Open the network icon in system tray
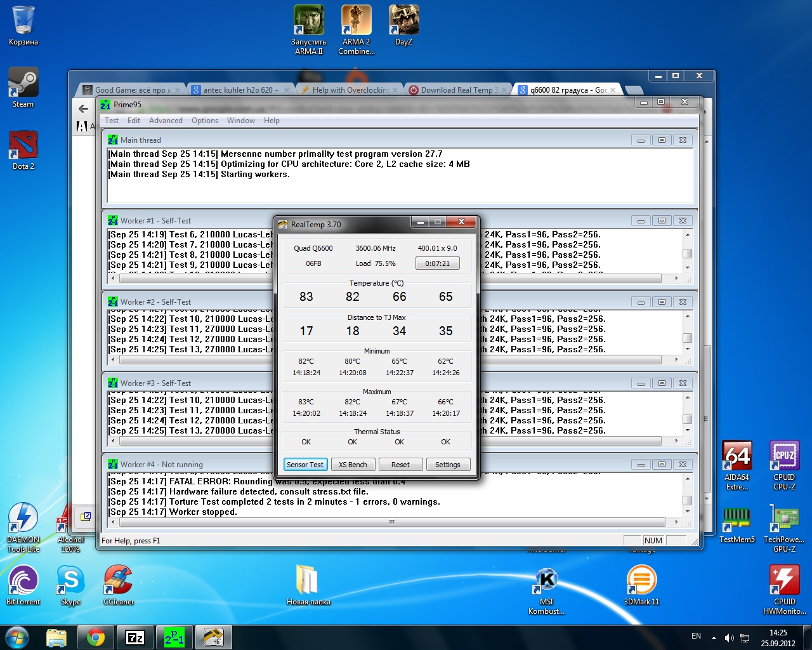Viewport: 812px width, 650px height. (x=745, y=638)
